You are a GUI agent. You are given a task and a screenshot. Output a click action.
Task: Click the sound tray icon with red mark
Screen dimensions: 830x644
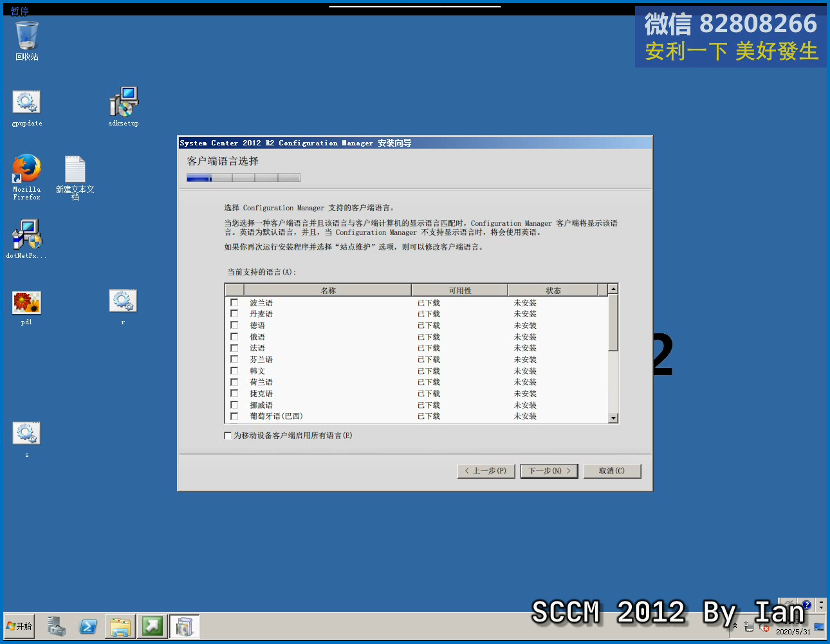[x=764, y=627]
